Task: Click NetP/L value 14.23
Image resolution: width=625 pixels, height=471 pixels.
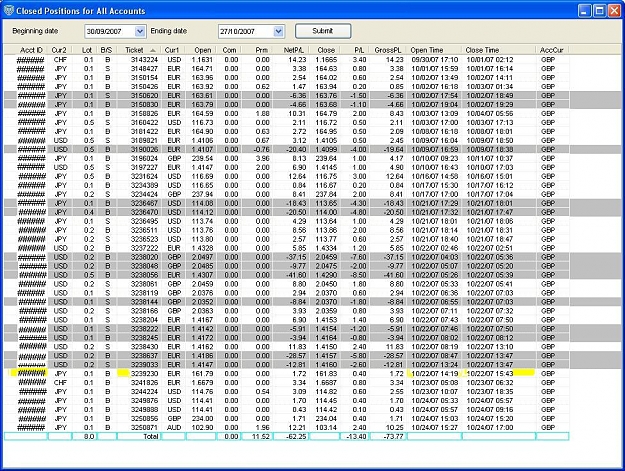Action: (x=298, y=60)
